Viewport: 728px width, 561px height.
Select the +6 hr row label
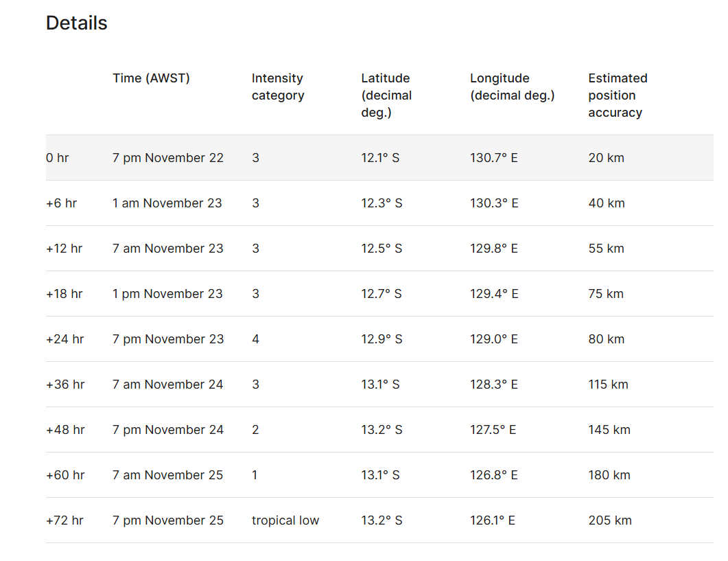click(61, 203)
